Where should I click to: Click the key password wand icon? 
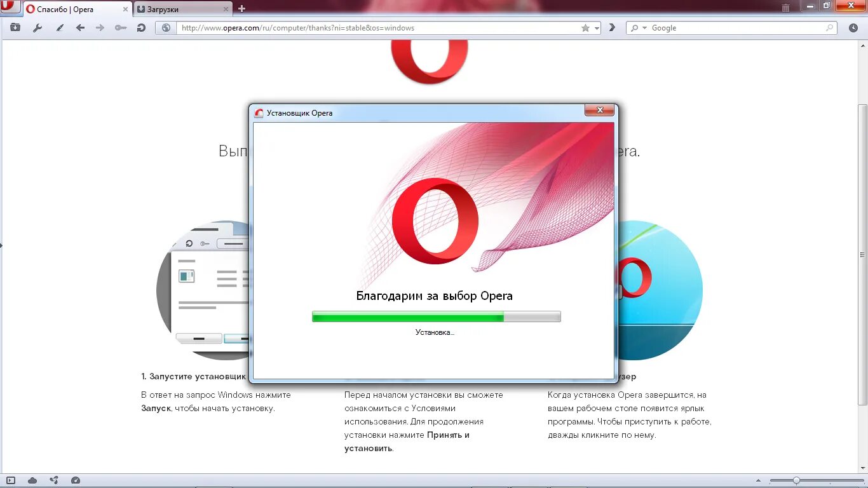[121, 28]
